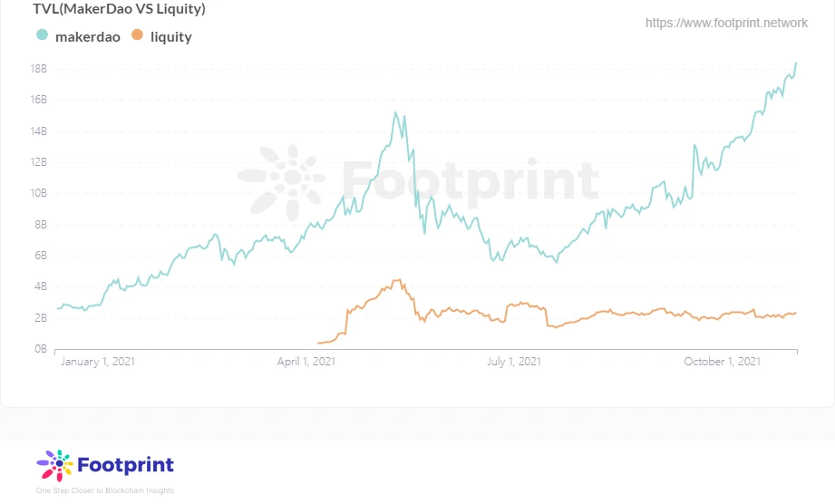Click the 18B y-axis label
Viewport: 835px width, 504px height.
tap(38, 69)
